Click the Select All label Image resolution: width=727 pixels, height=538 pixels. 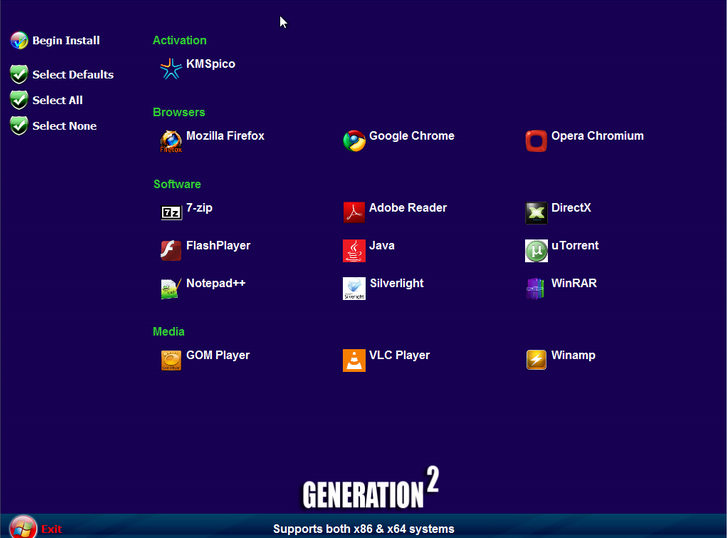point(57,100)
